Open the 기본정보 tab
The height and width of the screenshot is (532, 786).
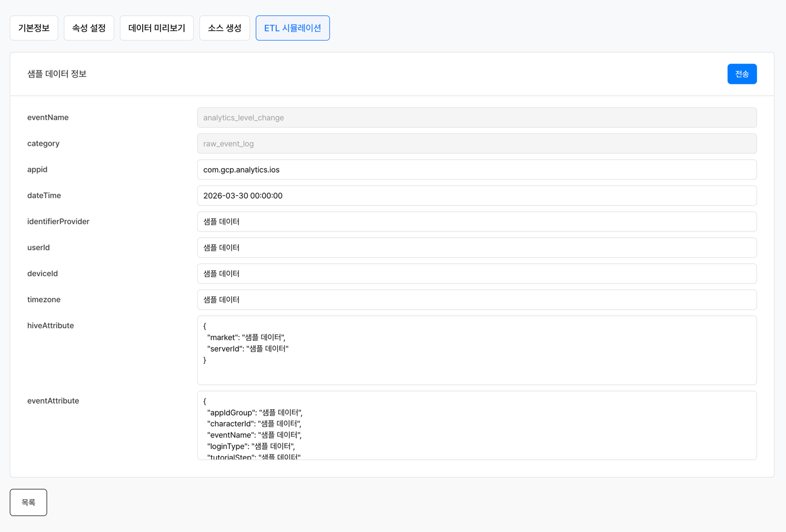[34, 28]
